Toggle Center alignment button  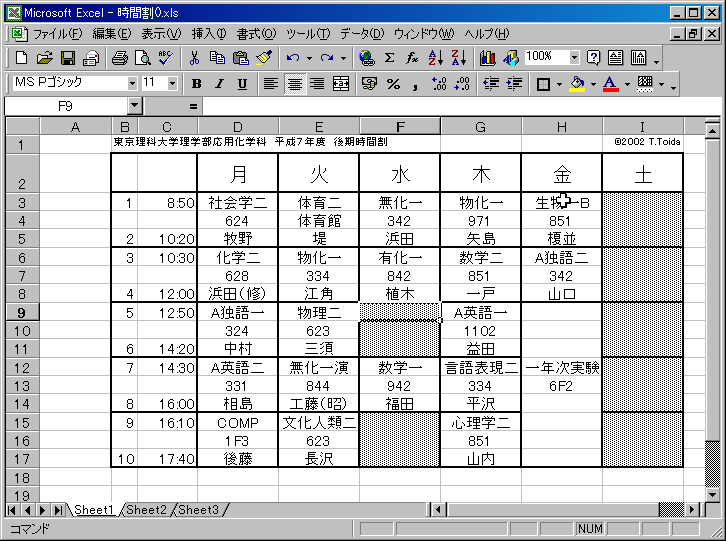[294, 84]
